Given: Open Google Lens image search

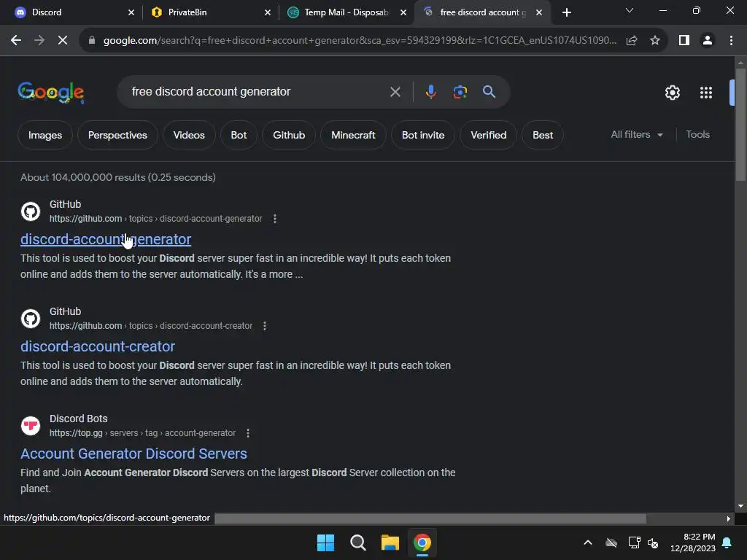Looking at the screenshot, I should (460, 91).
